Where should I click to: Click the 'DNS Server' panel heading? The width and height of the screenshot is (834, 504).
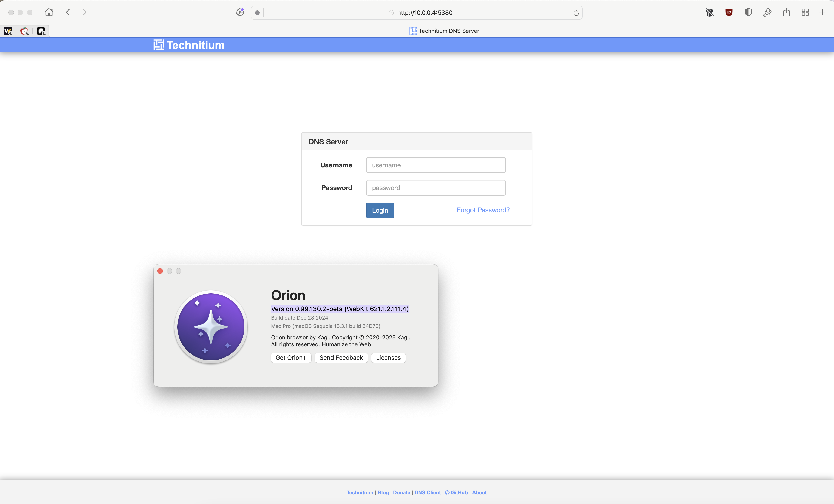coord(328,142)
